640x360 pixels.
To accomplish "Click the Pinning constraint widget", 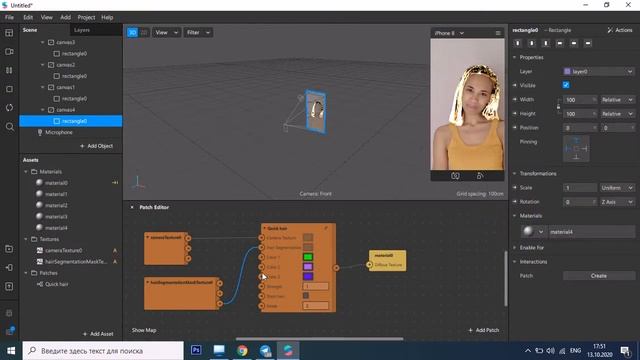I will (576, 149).
